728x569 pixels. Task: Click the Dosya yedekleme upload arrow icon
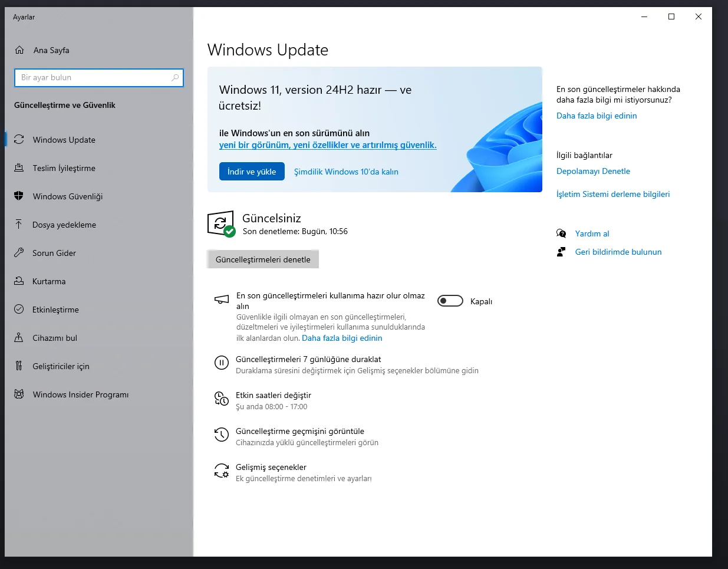coord(19,225)
